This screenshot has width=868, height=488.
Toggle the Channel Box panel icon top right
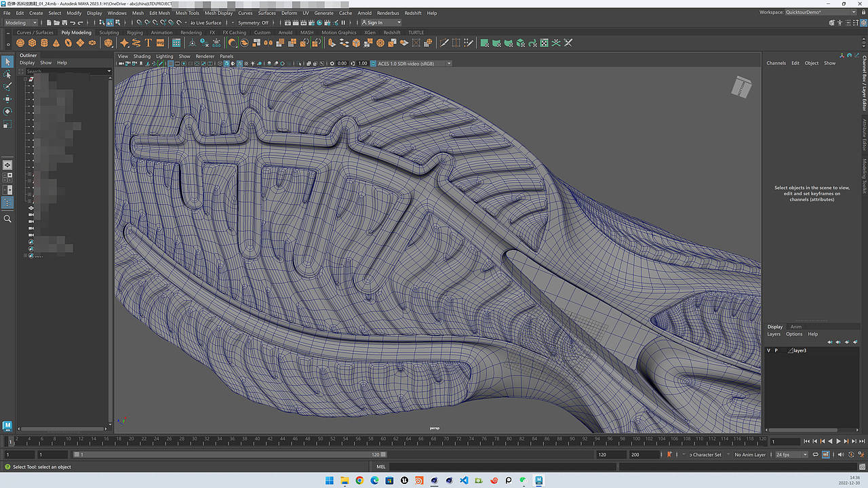[x=864, y=23]
